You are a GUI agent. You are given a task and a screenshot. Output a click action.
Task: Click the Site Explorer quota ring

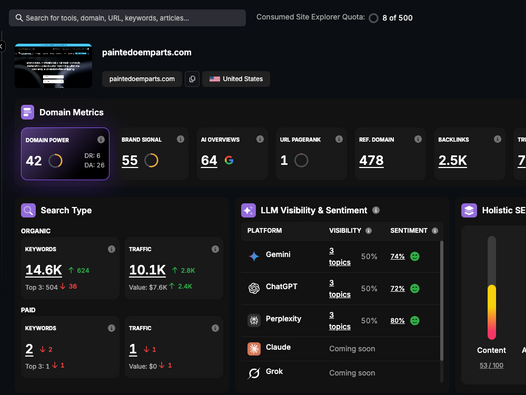point(373,18)
